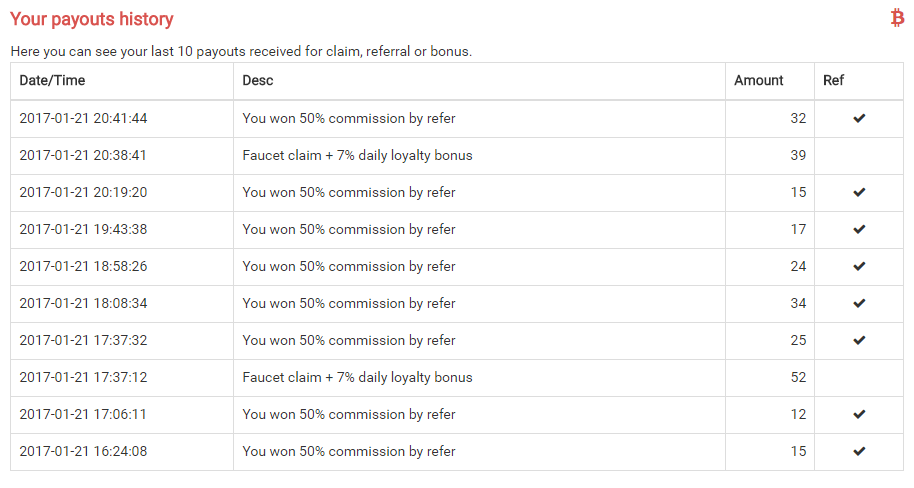The image size is (914, 488).
Task: Click the Ref checkmark for 16:24:08 payout
Action: pyautogui.click(x=859, y=451)
